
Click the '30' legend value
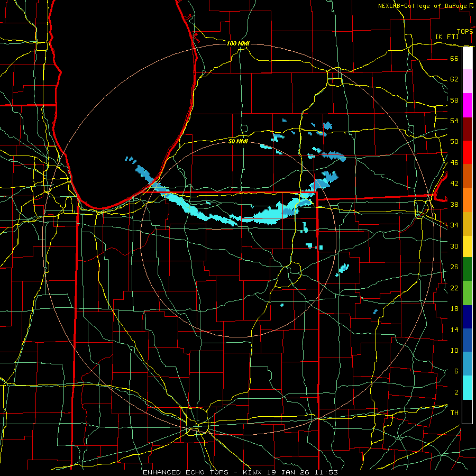454,246
